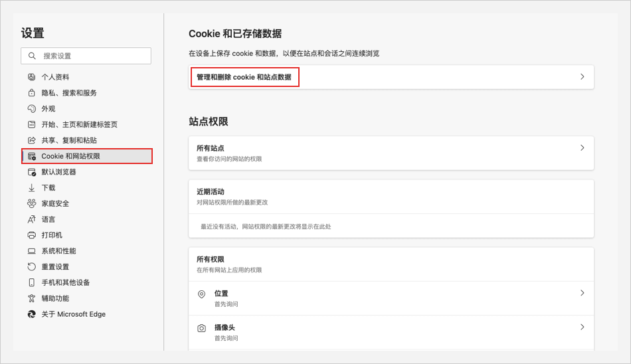Viewport: 631px width, 364px height.
Task: Click the Microsoft Edge logo icon
Action: (x=31, y=314)
